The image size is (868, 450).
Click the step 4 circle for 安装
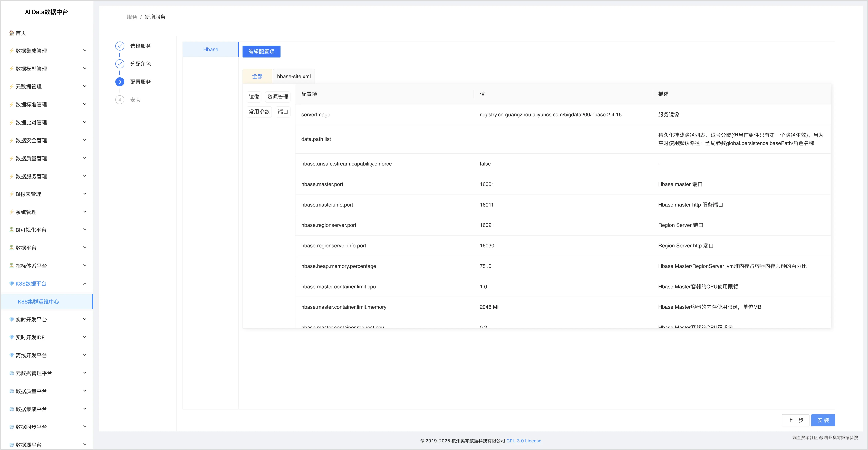(120, 100)
